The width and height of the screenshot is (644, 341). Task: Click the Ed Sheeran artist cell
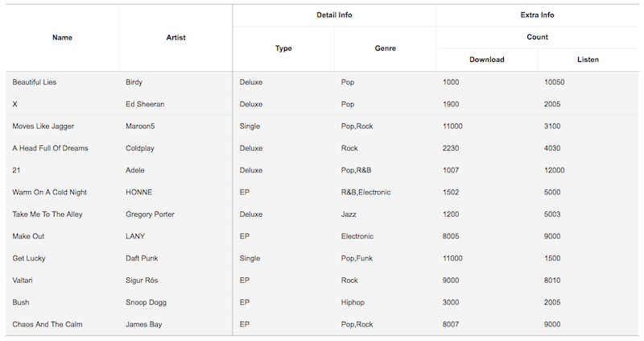146,104
